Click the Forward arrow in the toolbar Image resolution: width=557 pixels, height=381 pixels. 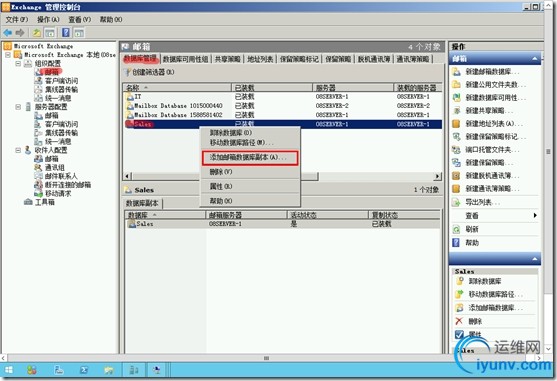tap(20, 33)
